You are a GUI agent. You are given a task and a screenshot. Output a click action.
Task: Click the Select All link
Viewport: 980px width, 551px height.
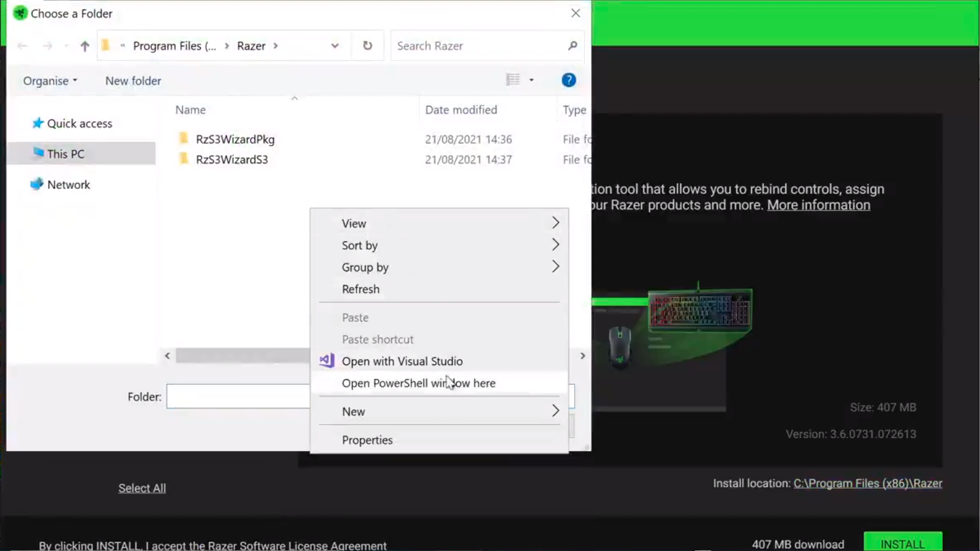[x=141, y=487]
